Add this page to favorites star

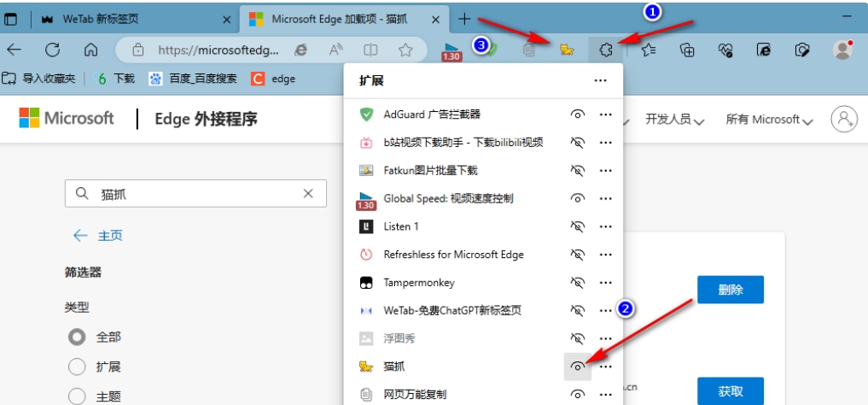(405, 50)
